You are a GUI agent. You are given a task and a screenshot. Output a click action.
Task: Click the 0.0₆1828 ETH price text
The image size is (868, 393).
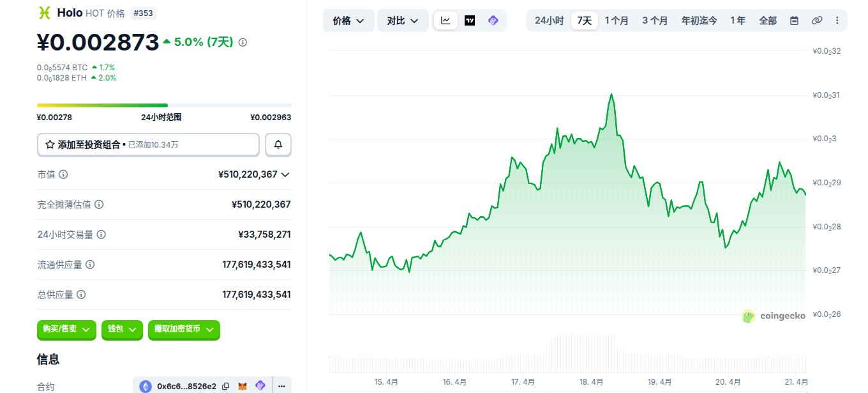click(x=63, y=78)
